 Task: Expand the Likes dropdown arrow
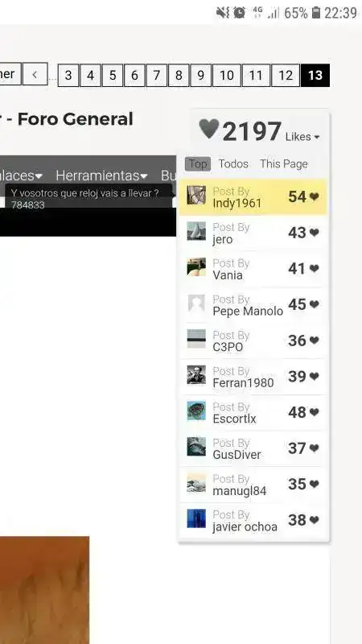[x=316, y=137]
